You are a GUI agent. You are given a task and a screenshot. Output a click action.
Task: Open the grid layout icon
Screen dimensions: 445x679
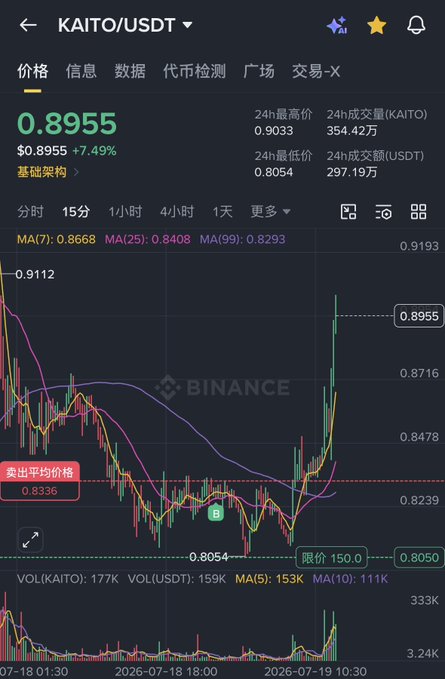click(418, 212)
